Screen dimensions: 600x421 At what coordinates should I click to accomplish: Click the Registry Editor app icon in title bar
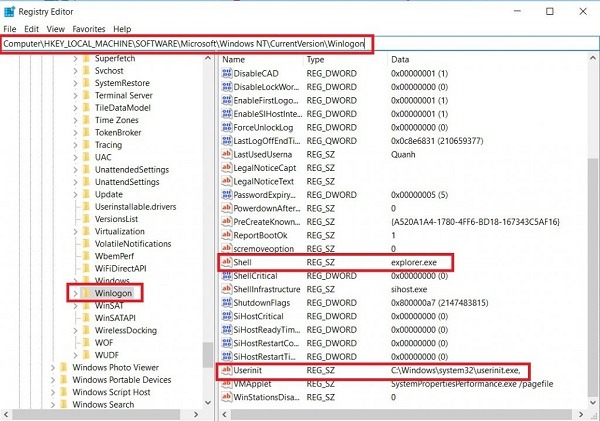coord(10,11)
